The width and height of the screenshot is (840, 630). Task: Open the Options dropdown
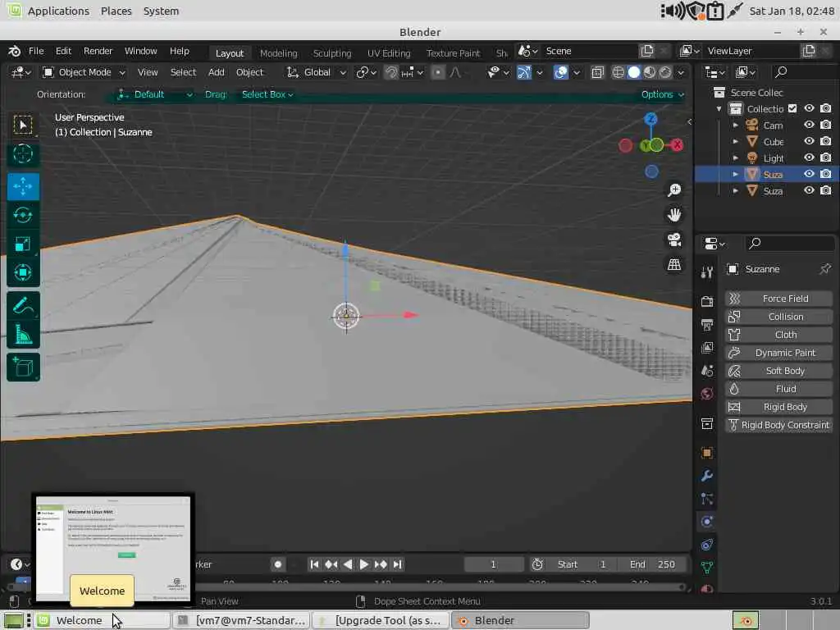[x=663, y=94]
